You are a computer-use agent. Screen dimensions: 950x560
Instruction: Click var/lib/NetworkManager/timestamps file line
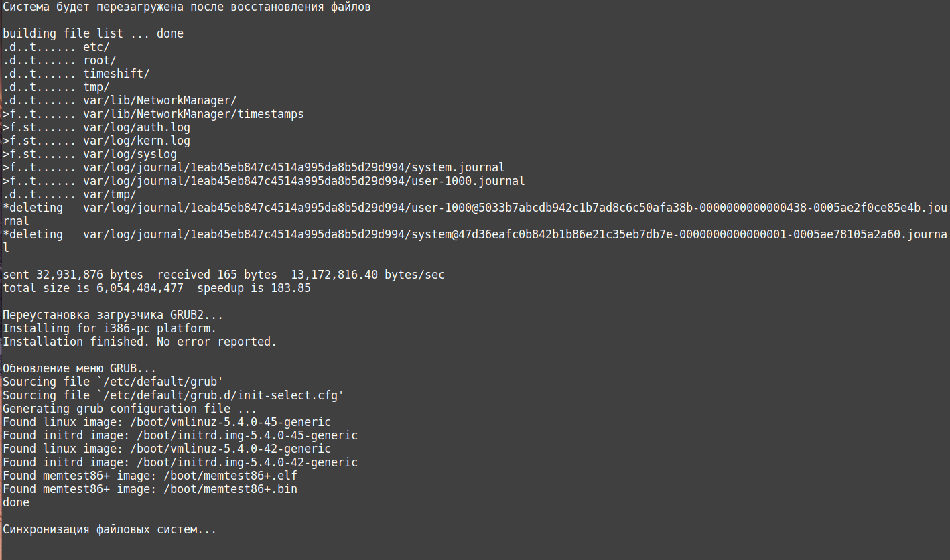[x=153, y=114]
